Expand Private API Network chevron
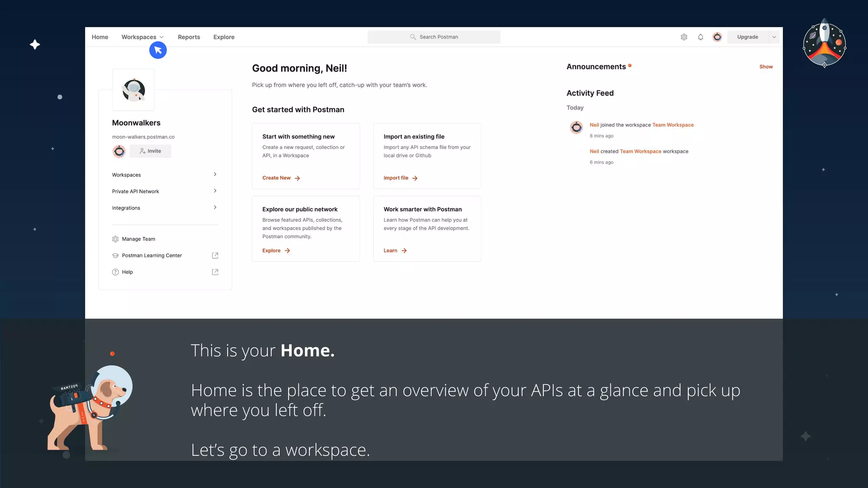This screenshot has width=868, height=488. click(215, 191)
